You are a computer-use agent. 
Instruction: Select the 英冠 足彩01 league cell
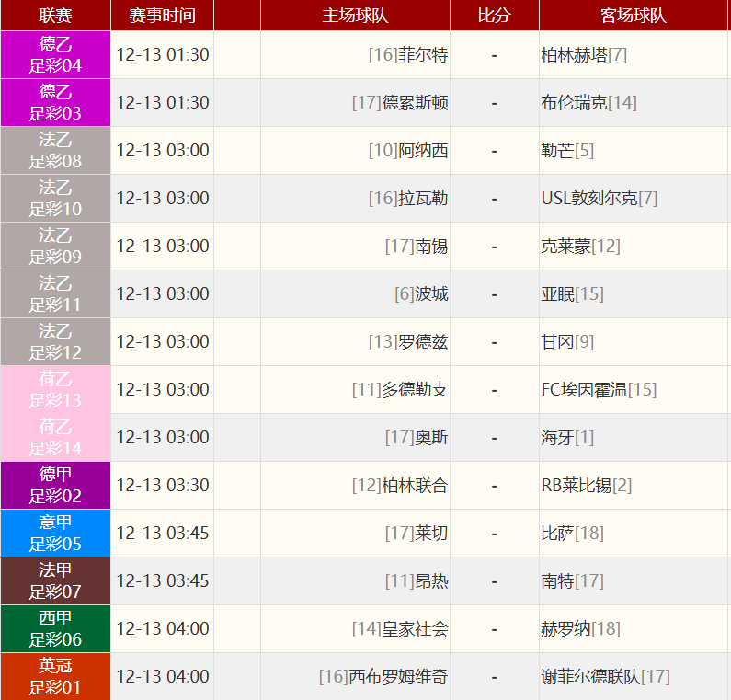55,676
